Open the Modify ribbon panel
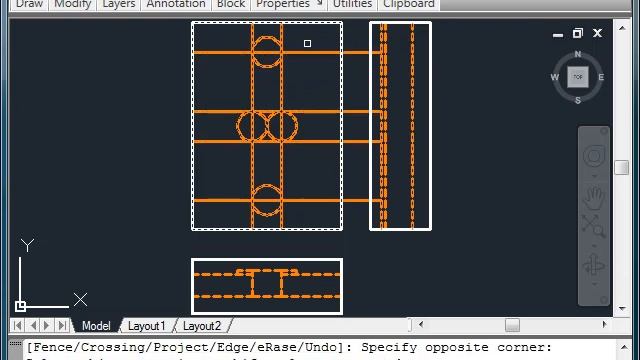640x360 pixels. 73,4
